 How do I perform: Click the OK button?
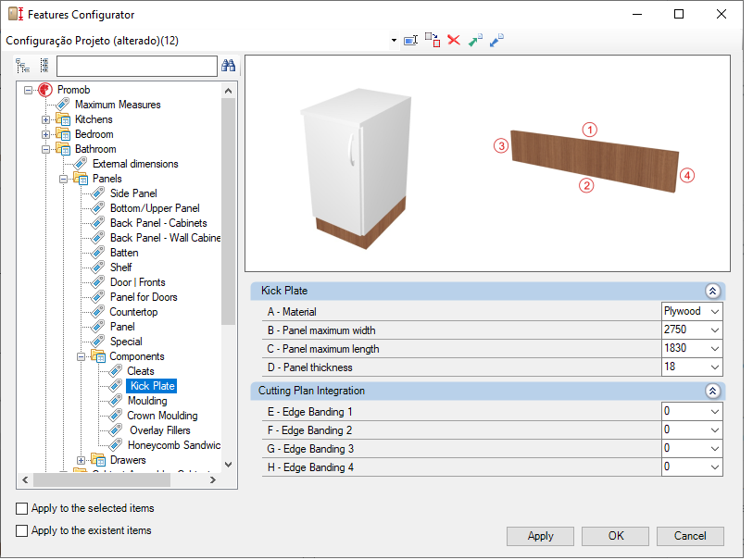tap(615, 536)
